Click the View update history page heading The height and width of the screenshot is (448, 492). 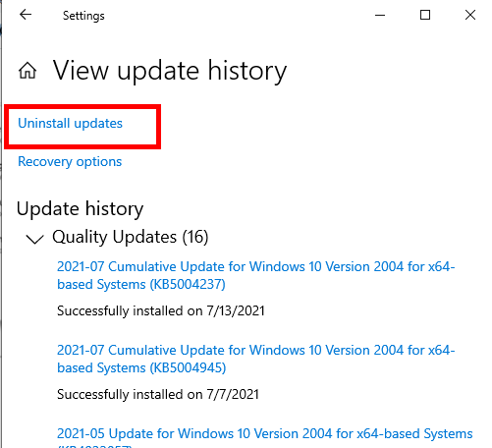170,71
